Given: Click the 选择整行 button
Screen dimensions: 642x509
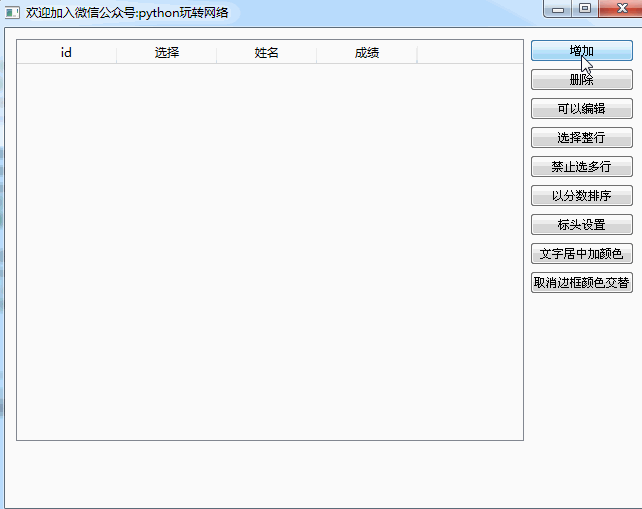Looking at the screenshot, I should tap(581, 138).
